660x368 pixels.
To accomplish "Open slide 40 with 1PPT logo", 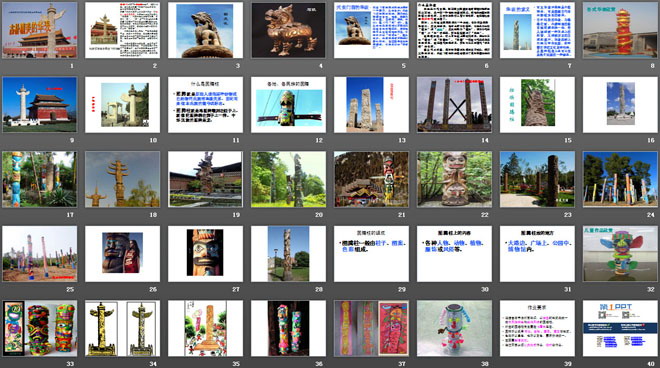I will pos(620,328).
